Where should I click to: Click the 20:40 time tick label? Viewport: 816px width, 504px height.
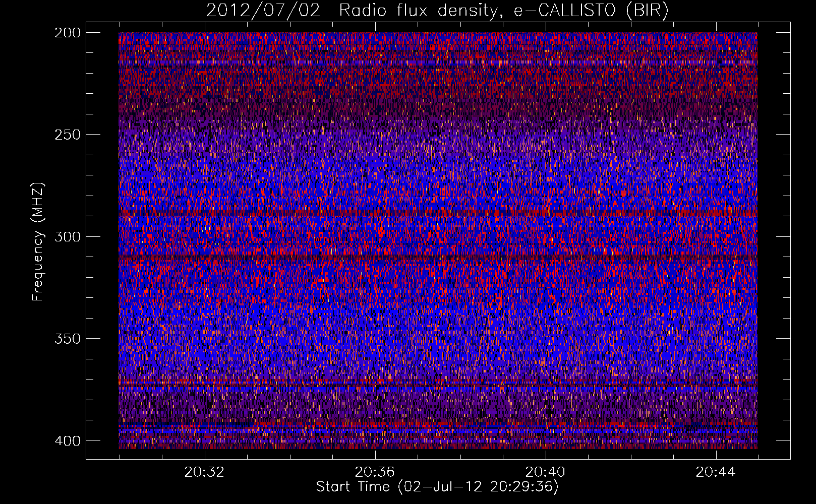point(545,472)
